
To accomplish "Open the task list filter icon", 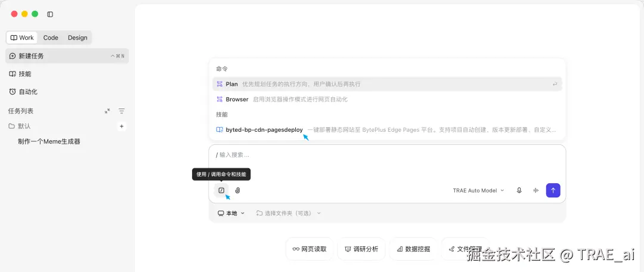I will coord(122,111).
